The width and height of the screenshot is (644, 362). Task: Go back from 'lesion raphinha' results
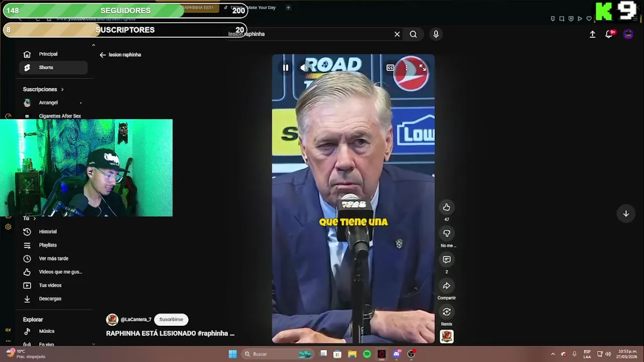coord(103,55)
